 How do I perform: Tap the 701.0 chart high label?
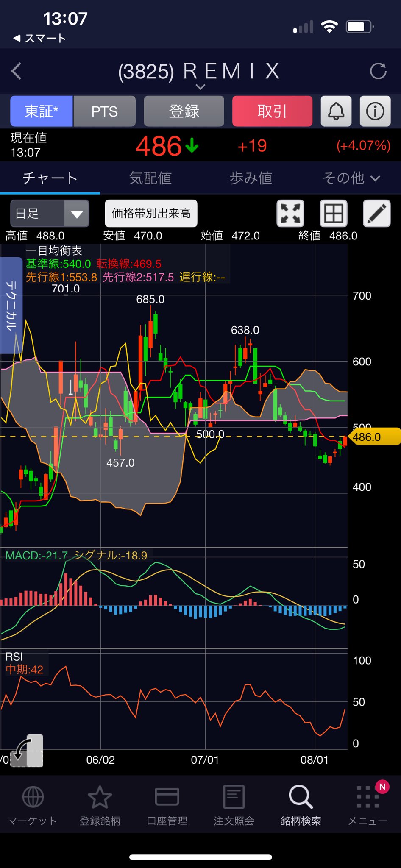coord(66,289)
